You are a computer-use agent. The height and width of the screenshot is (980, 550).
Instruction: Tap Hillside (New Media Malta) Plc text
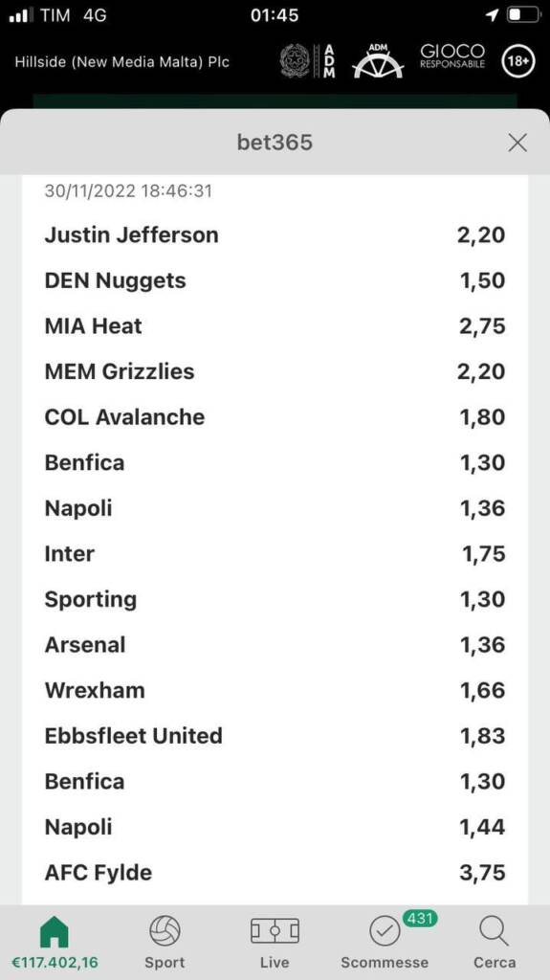coord(121,62)
